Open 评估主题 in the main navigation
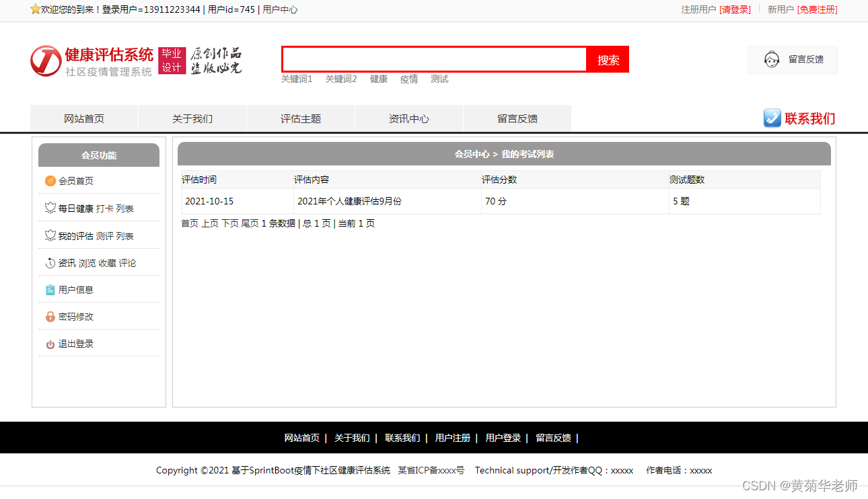Screen dimensions: 868x499 click(301, 118)
